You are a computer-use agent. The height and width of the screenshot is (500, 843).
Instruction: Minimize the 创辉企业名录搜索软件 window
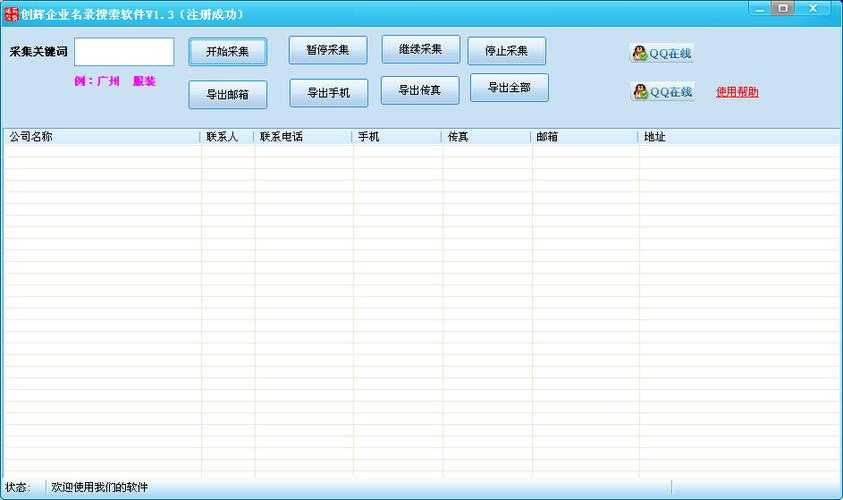pos(760,9)
